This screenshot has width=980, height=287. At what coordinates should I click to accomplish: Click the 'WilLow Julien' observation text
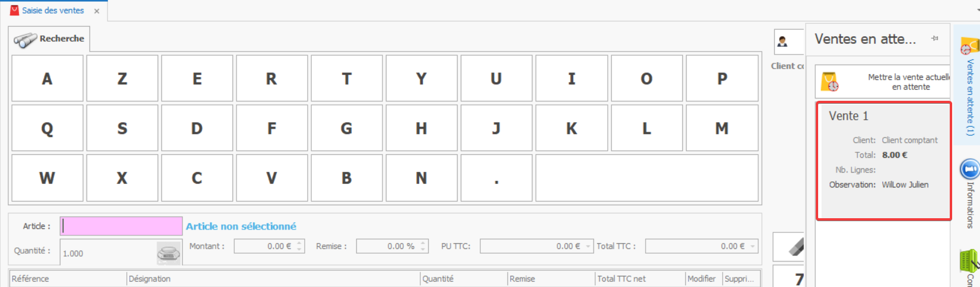[x=905, y=184]
